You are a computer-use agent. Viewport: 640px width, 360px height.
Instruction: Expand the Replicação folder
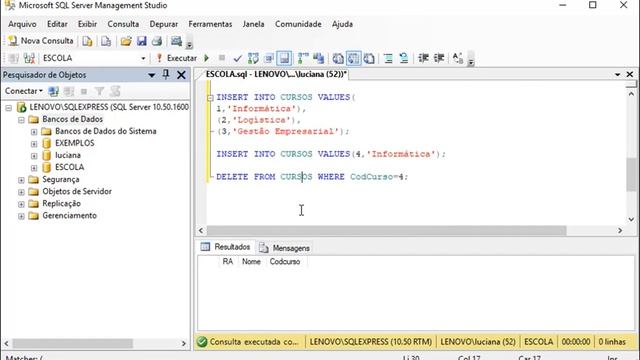click(21, 204)
